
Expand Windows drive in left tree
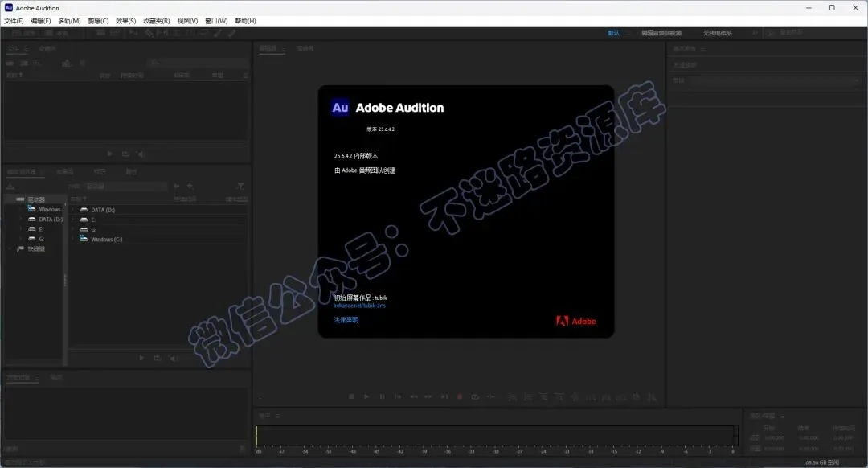pyautogui.click(x=21, y=209)
